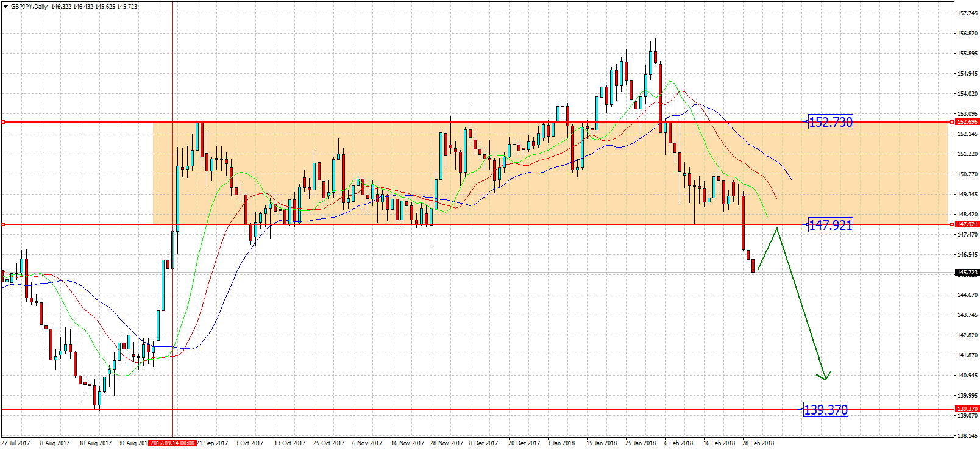Click the red 139.370 price axis tag
This screenshot has height=450, width=980.
pyautogui.click(x=967, y=409)
